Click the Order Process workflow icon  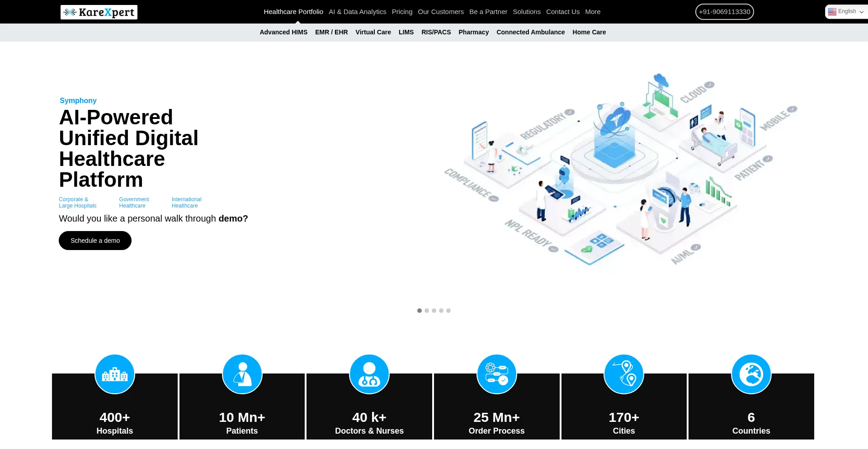point(497,374)
